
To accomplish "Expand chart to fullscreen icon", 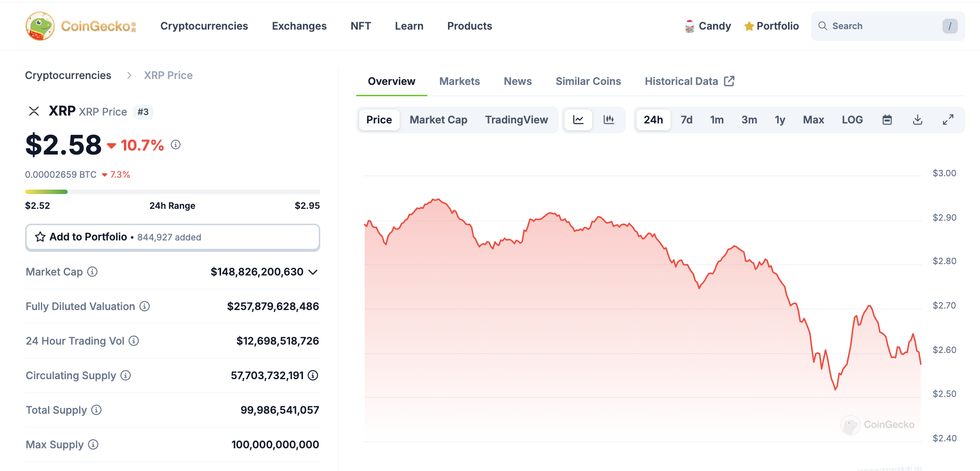I will click(948, 119).
